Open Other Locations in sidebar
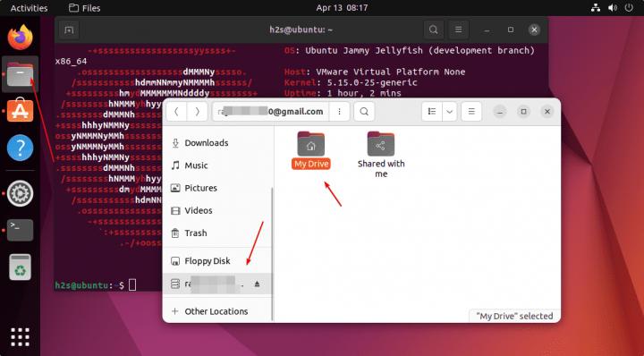 [x=217, y=311]
